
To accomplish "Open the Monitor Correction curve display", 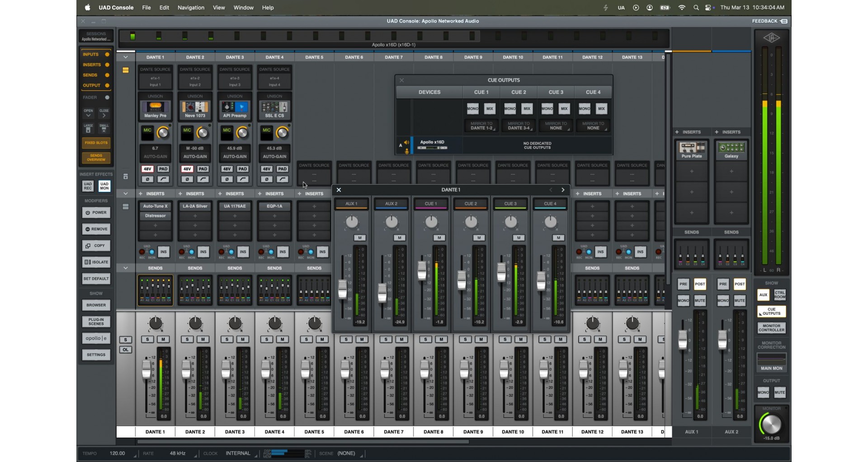I will pos(771,359).
